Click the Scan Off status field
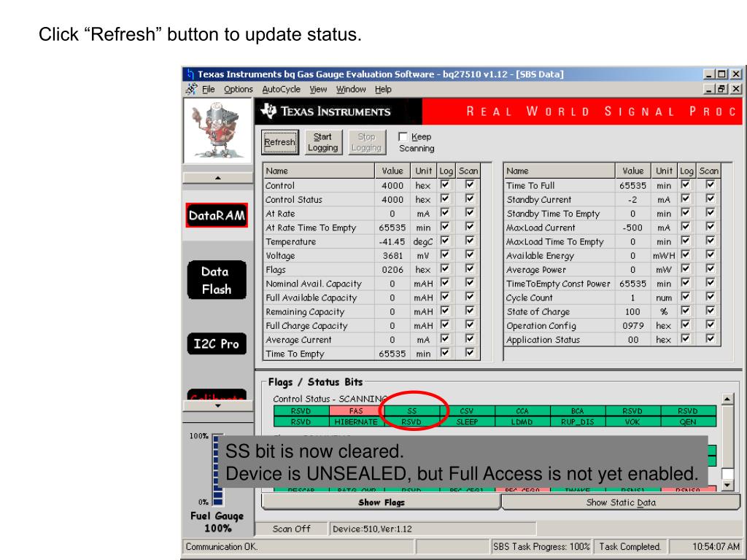Viewport: 747px width, 560px height. (292, 529)
